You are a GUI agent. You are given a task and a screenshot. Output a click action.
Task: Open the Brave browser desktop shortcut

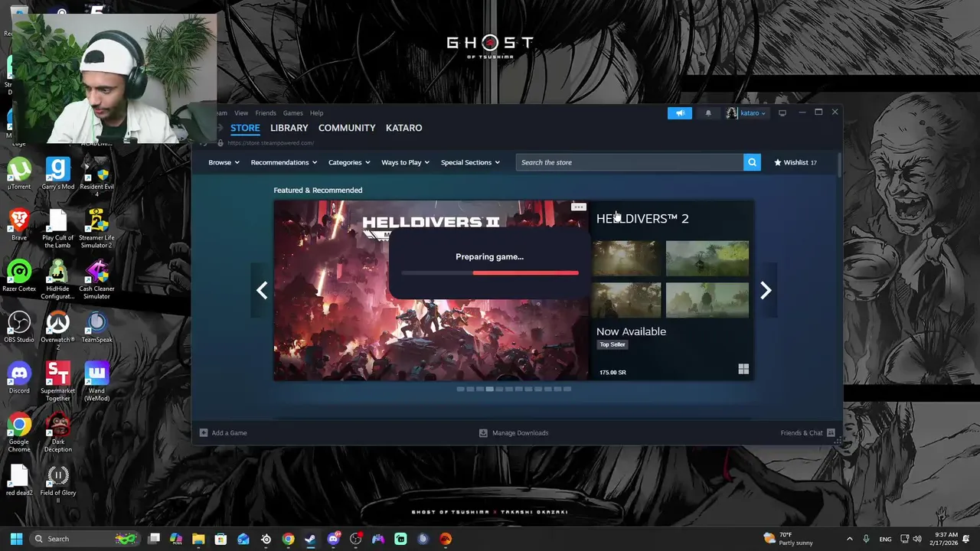tap(19, 225)
